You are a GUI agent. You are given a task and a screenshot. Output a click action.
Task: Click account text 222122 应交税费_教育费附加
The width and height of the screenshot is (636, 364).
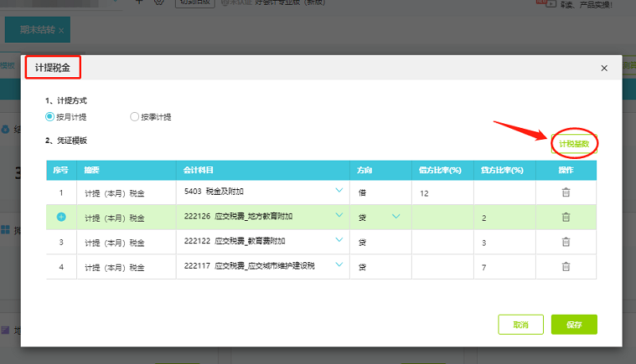tap(235, 241)
